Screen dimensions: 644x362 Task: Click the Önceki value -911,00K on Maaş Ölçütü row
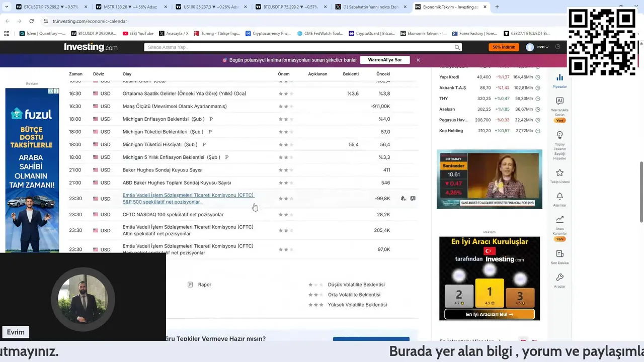tap(380, 106)
